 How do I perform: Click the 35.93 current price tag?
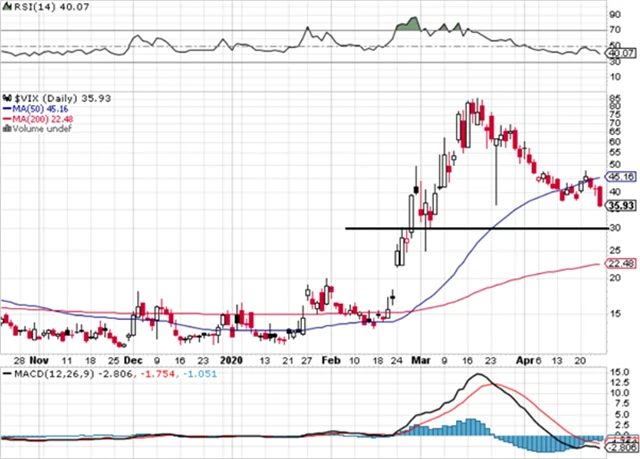point(624,206)
